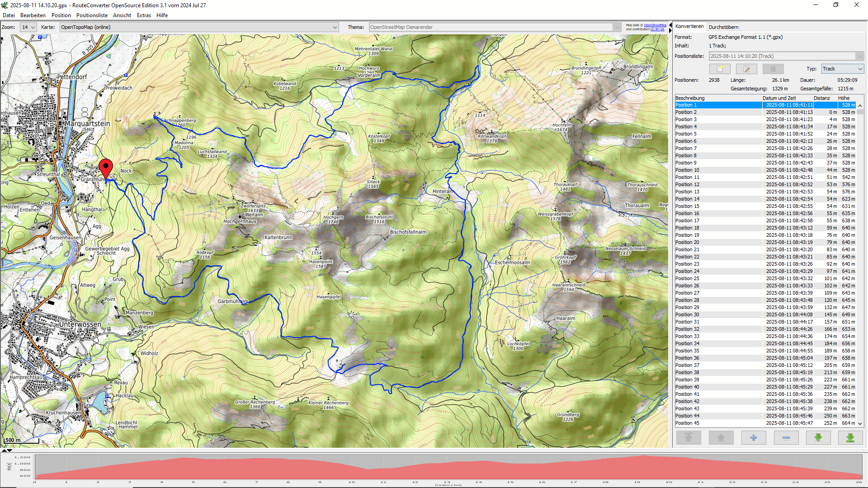The width and height of the screenshot is (868, 488).
Task: Click collapse arrows above elevation profile
Action: pyautogui.click(x=7, y=450)
